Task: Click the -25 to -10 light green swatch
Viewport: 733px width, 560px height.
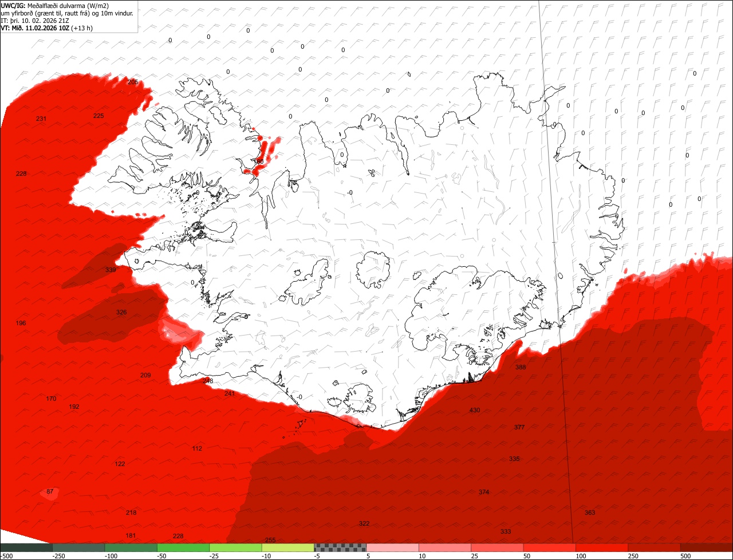Action: pos(235,547)
